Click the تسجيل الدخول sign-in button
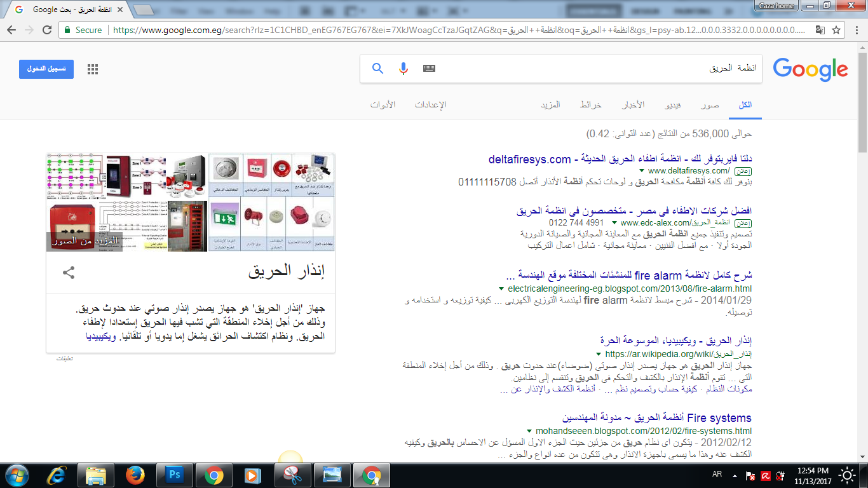868x488 pixels. point(46,69)
